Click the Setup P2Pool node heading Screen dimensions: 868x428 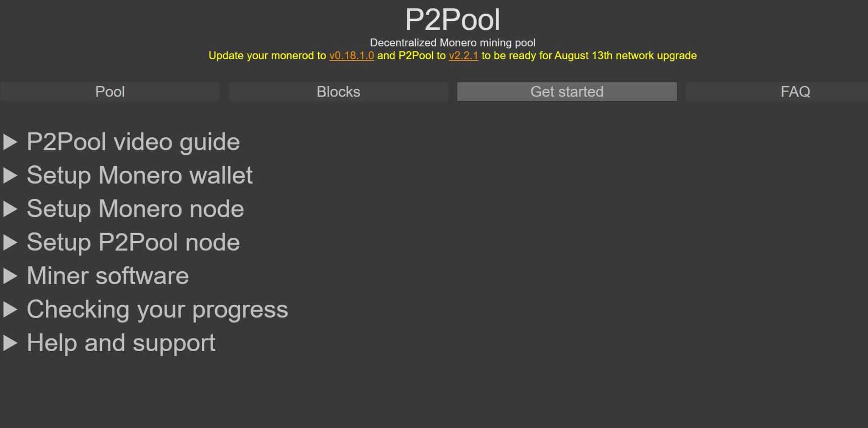click(x=133, y=242)
